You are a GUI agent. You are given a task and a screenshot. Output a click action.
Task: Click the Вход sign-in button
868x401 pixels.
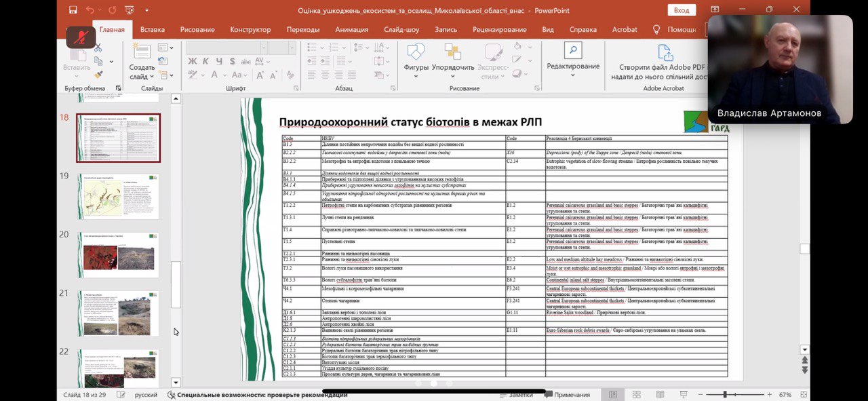pyautogui.click(x=682, y=10)
